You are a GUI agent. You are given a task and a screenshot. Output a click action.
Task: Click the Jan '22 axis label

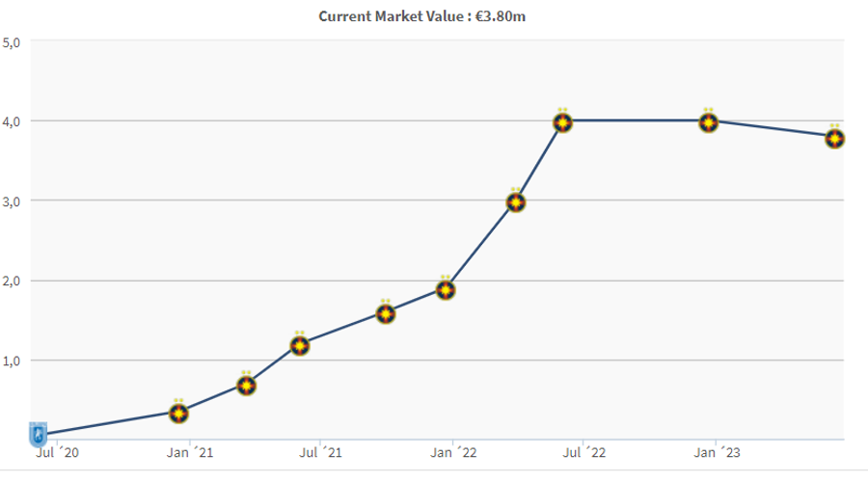click(x=453, y=453)
